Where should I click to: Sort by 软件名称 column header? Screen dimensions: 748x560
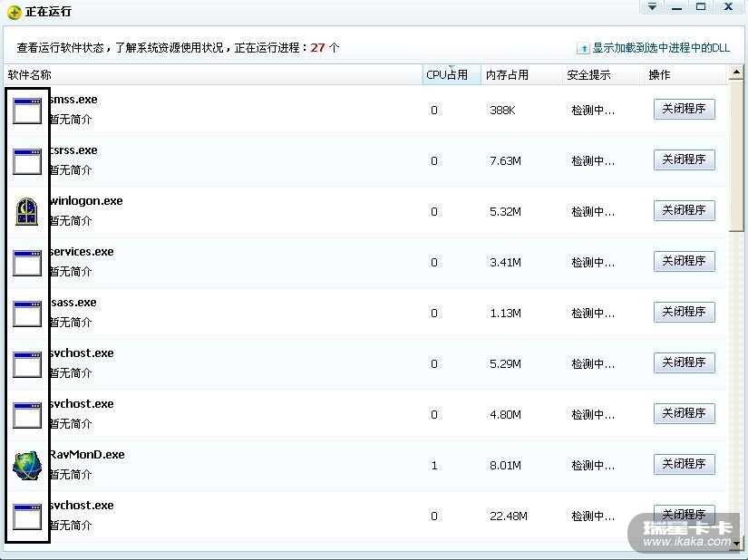(x=213, y=75)
